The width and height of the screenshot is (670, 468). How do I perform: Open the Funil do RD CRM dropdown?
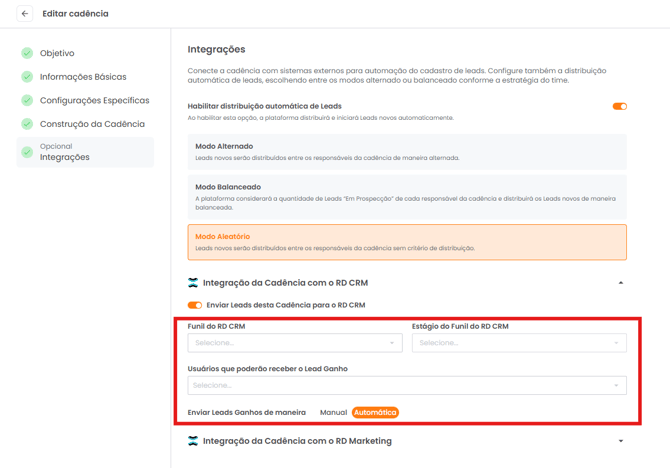point(295,343)
